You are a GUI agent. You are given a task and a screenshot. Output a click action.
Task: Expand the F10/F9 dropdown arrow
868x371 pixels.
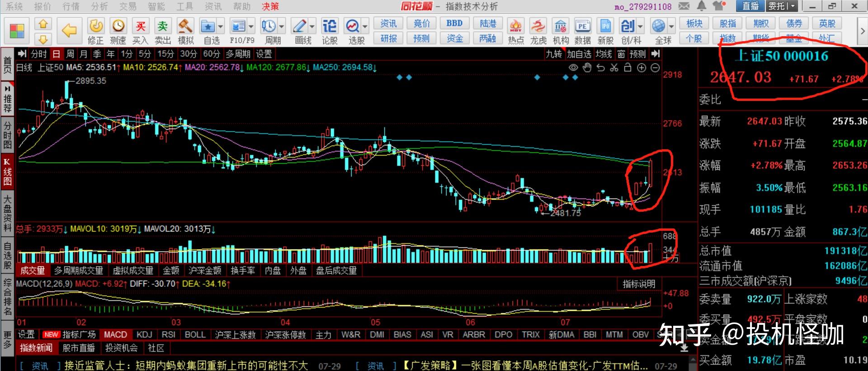[251, 26]
